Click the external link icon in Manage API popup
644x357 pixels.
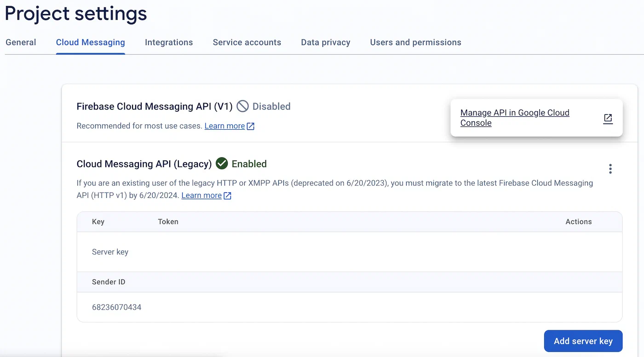608,118
